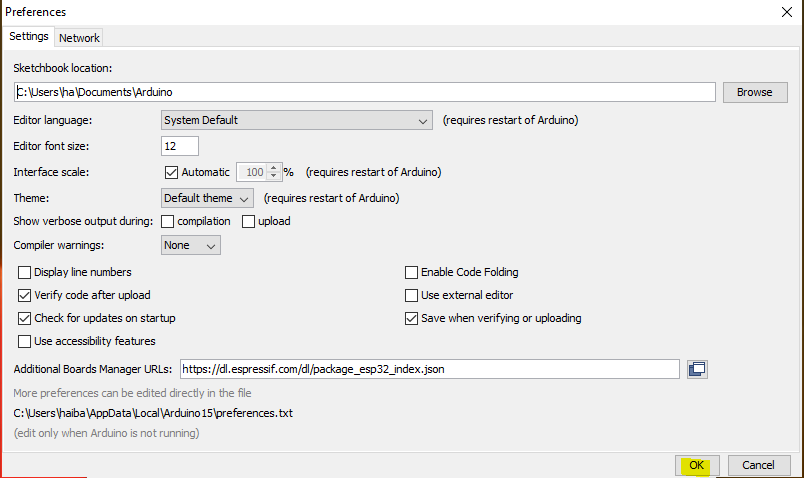
Task: Open the Additional Boards Manager URLs window icon
Action: 697,369
